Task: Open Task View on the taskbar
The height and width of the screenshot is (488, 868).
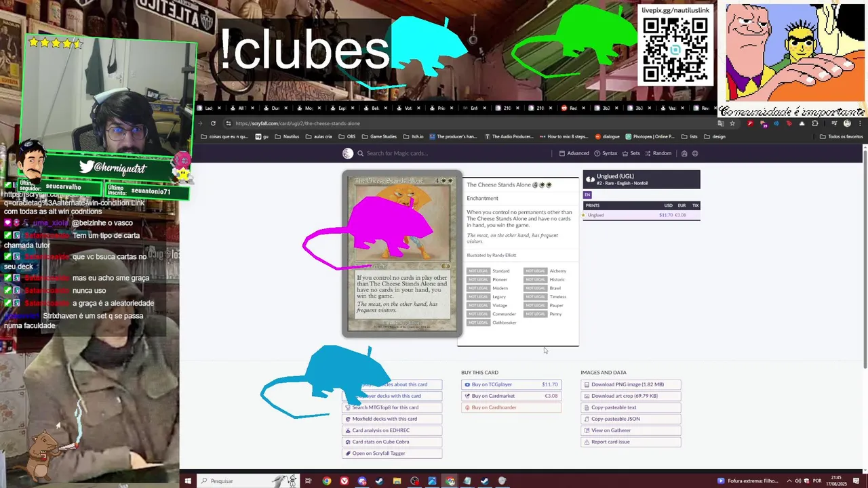Action: 308,481
